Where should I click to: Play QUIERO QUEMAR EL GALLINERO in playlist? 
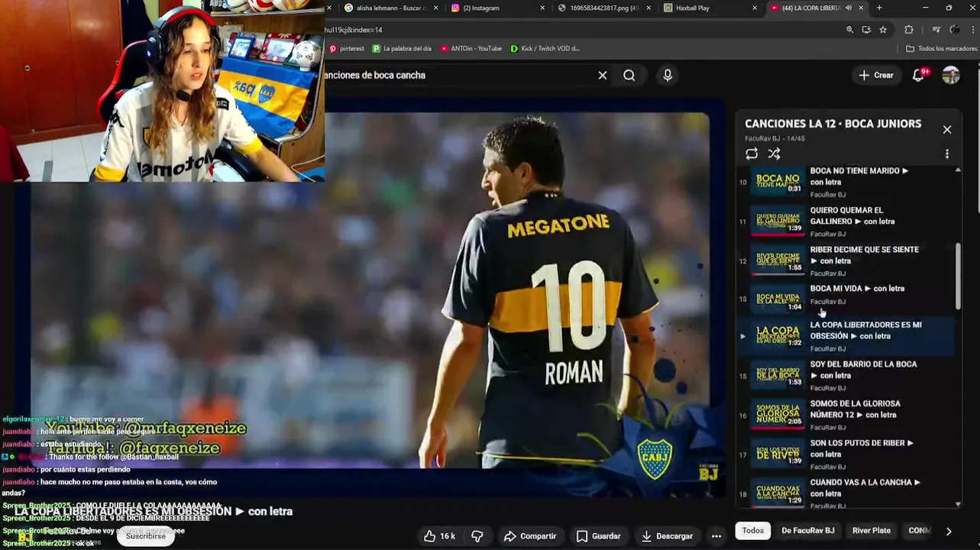coord(846,222)
